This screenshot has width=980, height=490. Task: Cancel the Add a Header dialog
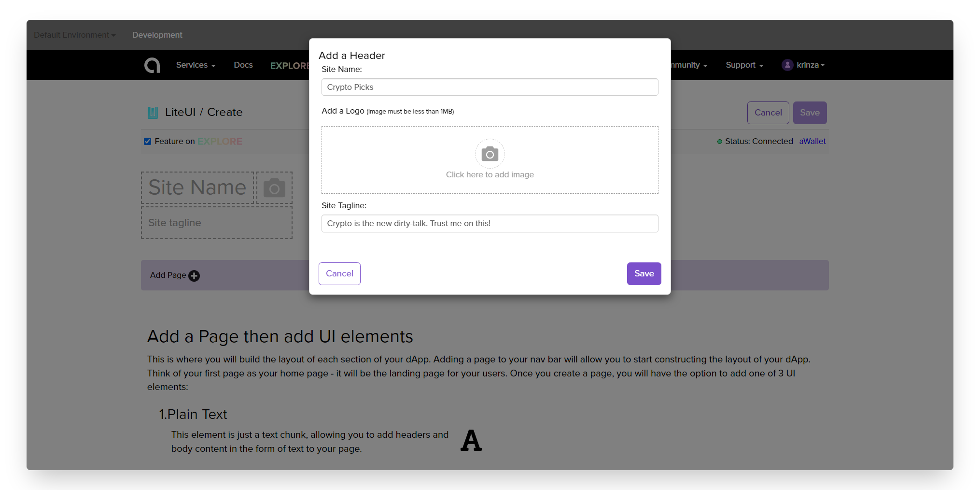pos(339,274)
